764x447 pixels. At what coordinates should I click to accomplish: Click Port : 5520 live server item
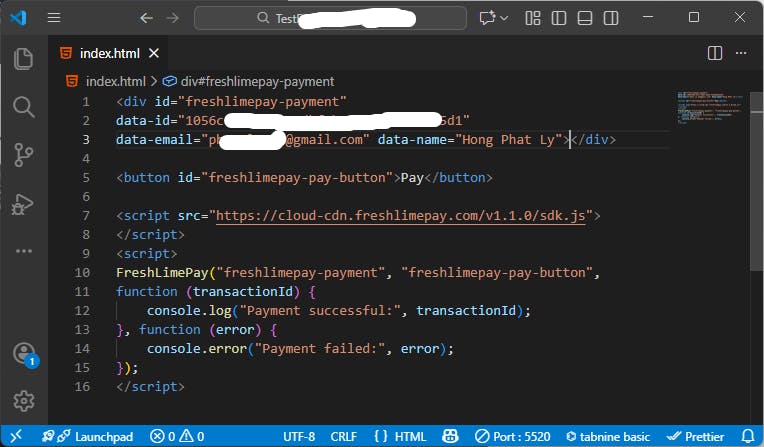[x=513, y=436]
